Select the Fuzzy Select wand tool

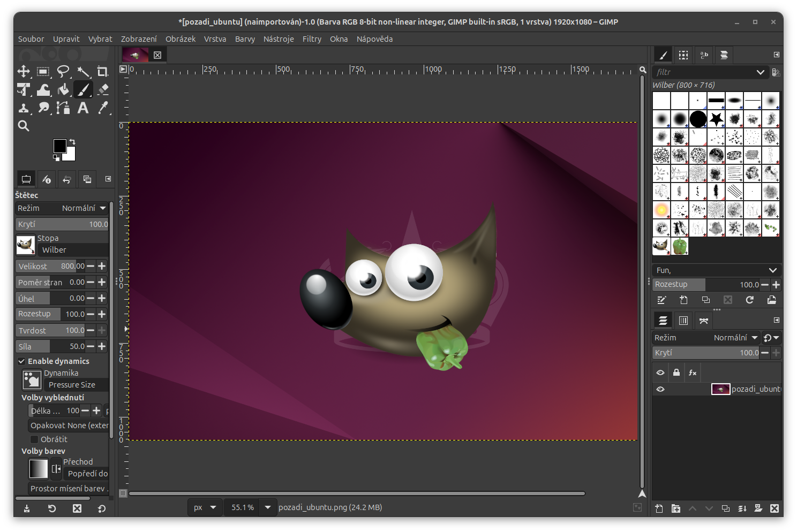pos(83,71)
